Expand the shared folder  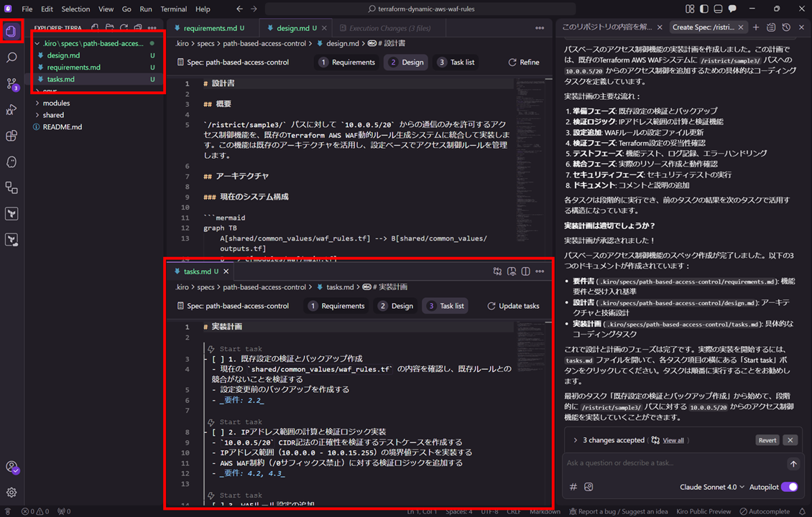click(53, 115)
